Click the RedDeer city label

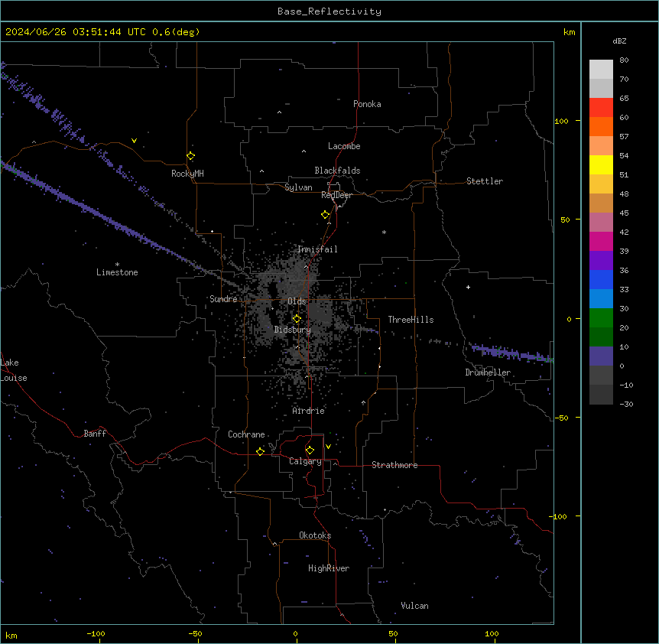pos(336,195)
